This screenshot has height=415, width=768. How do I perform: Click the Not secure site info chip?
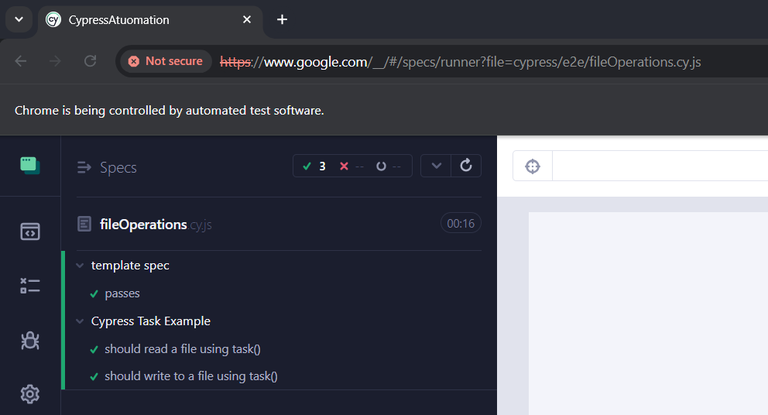point(166,61)
